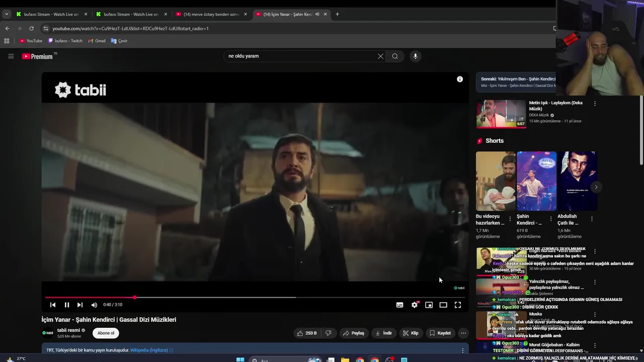The width and height of the screenshot is (644, 362).
Task: Open the Apps grid in bookmarks bar
Action: pos(7,41)
